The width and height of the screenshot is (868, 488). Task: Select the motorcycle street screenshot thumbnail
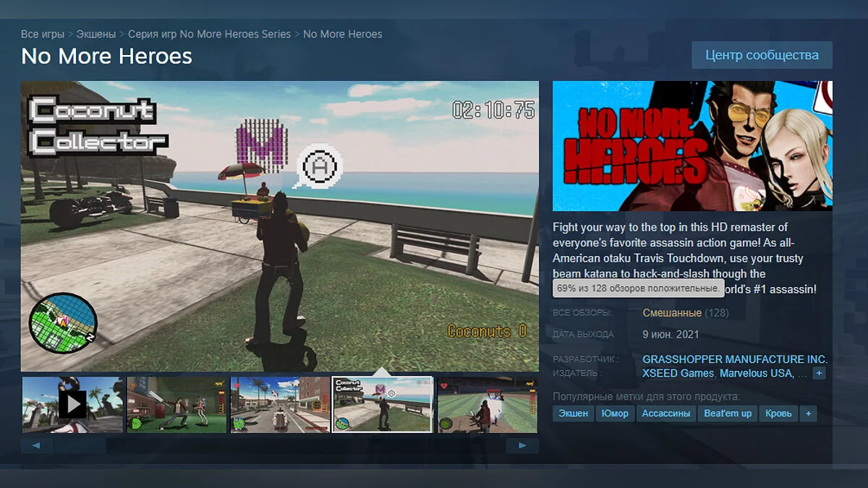point(280,405)
